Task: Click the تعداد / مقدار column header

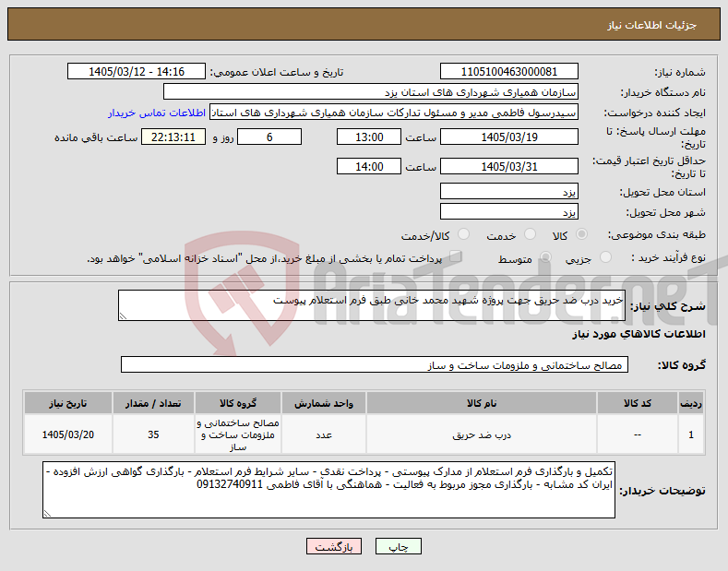Action: 153,403
